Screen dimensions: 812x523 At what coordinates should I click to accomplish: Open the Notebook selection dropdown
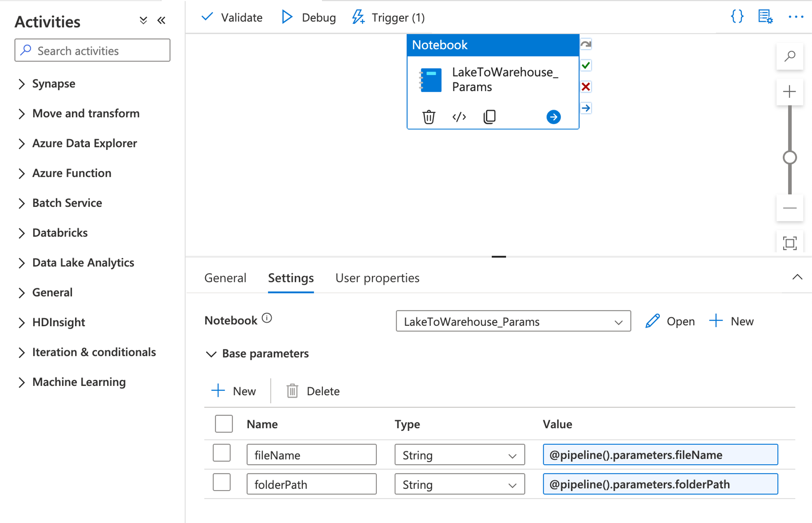pyautogui.click(x=513, y=321)
